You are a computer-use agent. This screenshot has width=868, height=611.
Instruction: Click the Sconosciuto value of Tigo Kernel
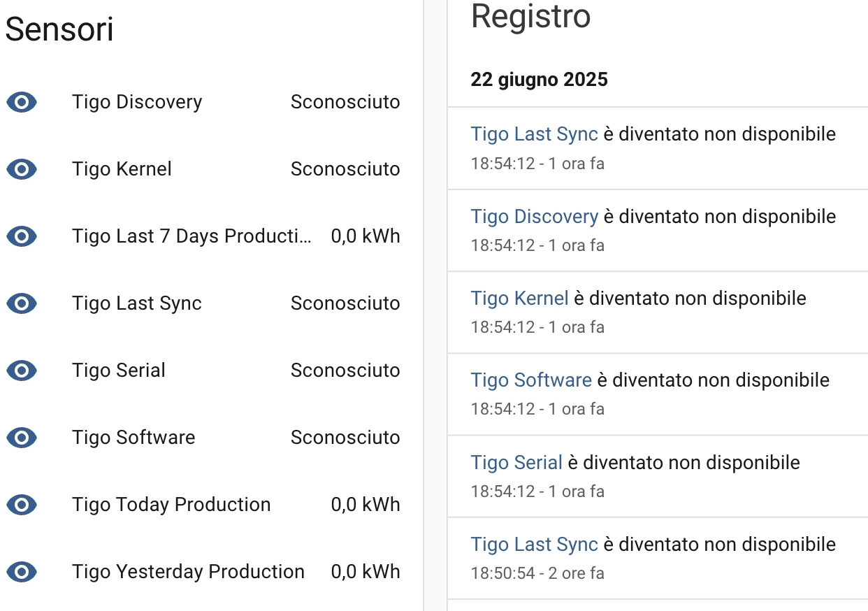345,169
